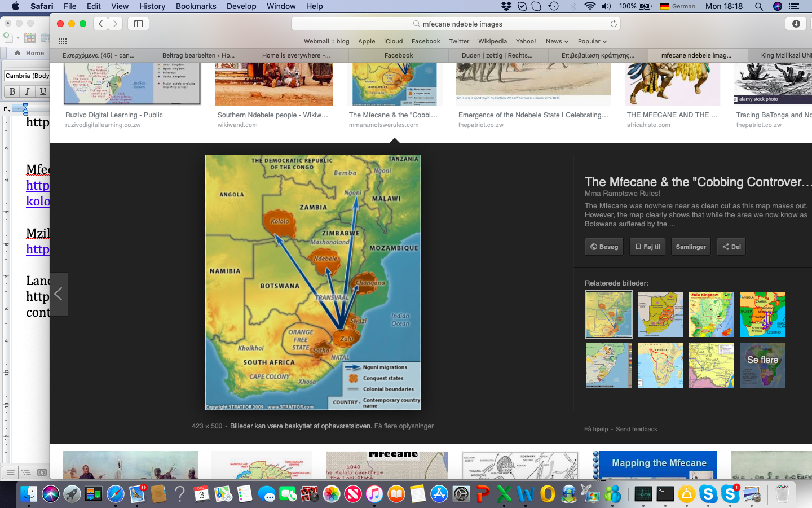Open the Cambria font name box in Word
Image resolution: width=812 pixels, height=508 pixels.
click(26, 76)
